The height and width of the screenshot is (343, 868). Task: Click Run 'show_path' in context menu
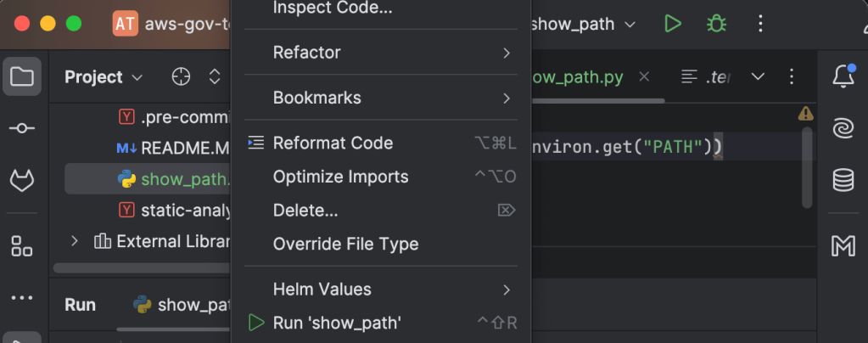click(336, 323)
